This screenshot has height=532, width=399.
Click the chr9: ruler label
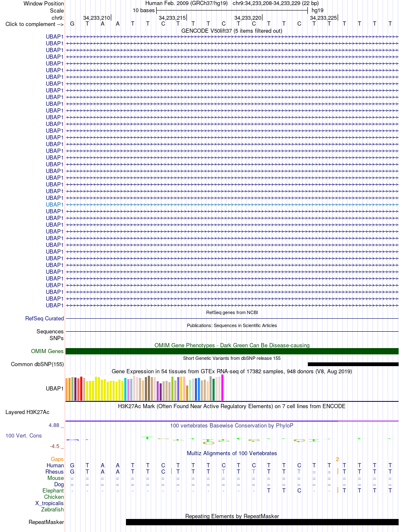58,18
